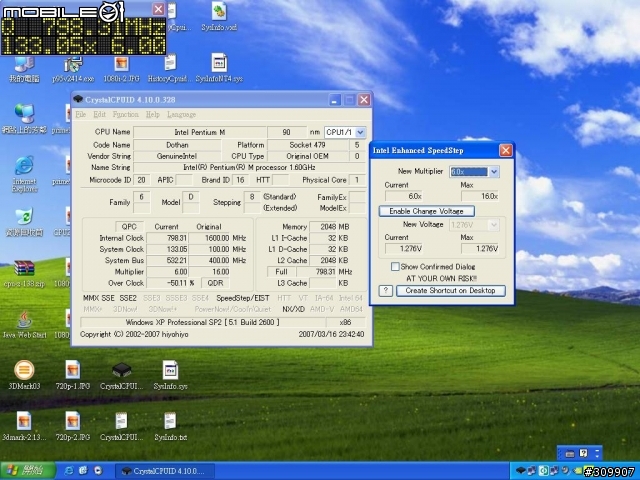Open the 720p-2.JPG desktop image
The width and height of the screenshot is (640, 480).
[73, 426]
